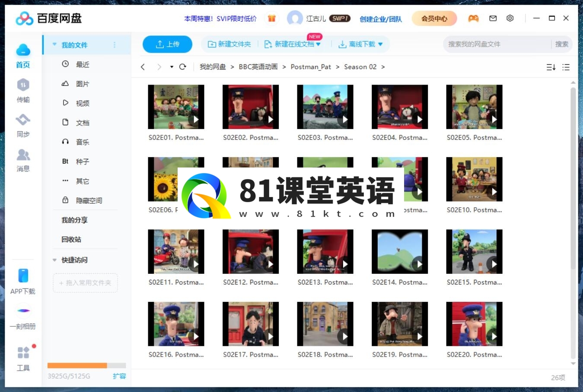The image size is (583, 392).
Task: Open the 我的文件 more options dots
Action: tap(115, 44)
